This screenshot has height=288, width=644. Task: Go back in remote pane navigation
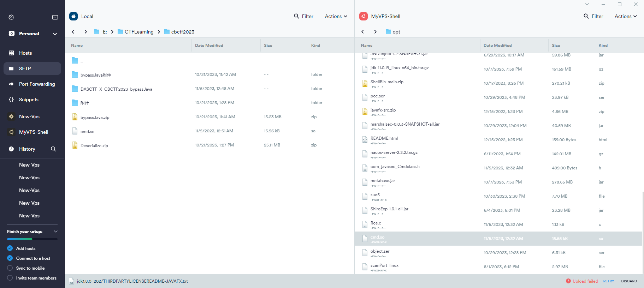pyautogui.click(x=363, y=32)
